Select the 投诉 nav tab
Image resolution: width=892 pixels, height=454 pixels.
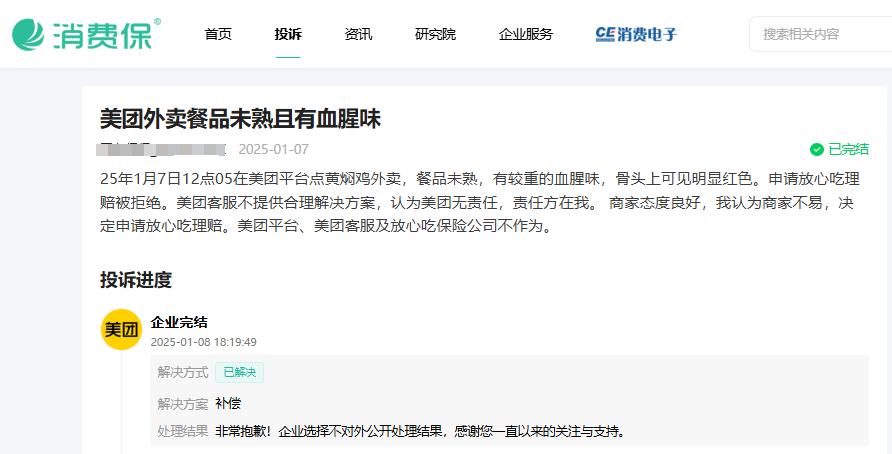[x=288, y=34]
